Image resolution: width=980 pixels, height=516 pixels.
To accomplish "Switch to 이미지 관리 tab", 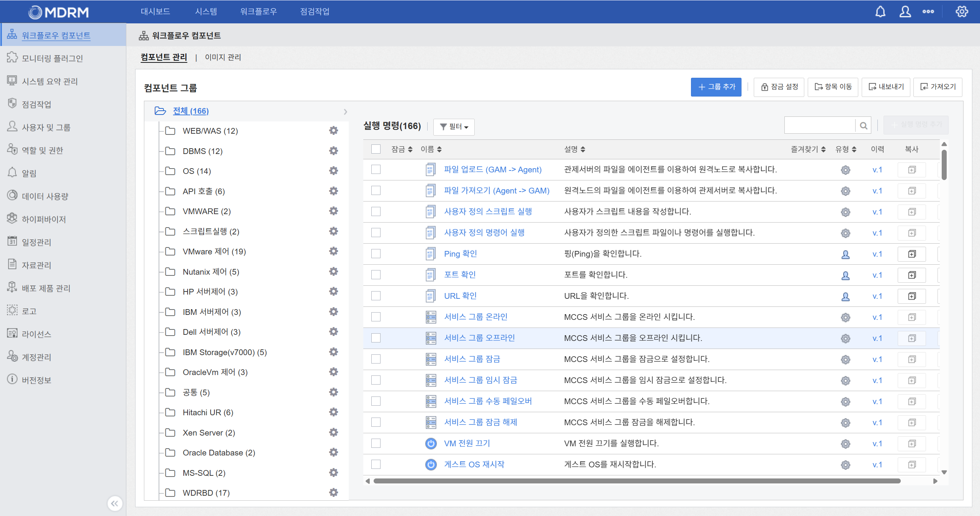I will 223,57.
